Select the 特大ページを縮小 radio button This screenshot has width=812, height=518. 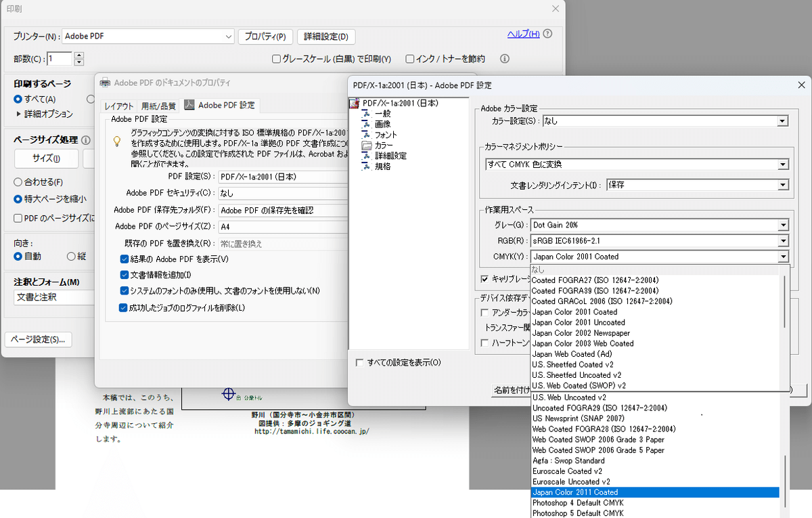click(x=18, y=199)
